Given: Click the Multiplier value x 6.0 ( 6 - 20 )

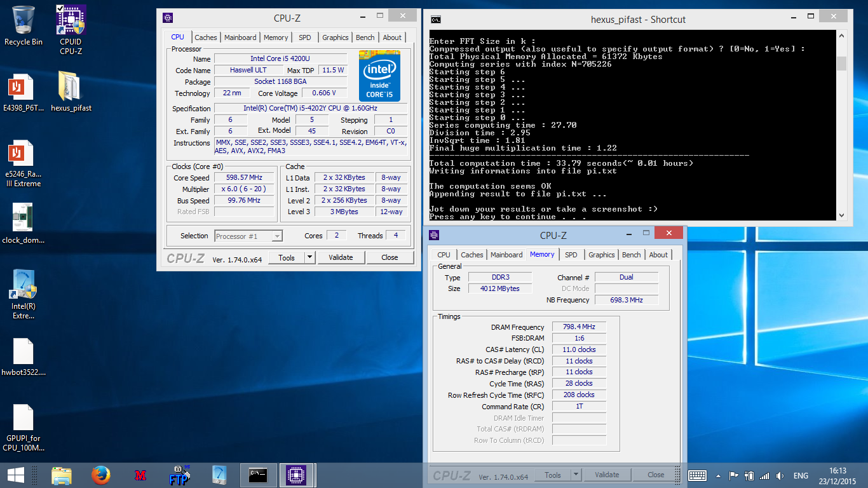Looking at the screenshot, I should pos(244,189).
